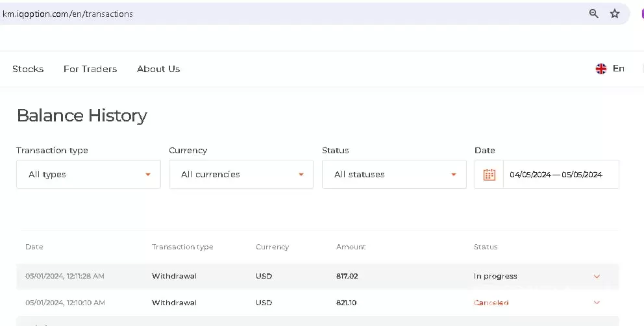Open the 'All statuses' dropdown
This screenshot has width=644, height=326.
394,175
